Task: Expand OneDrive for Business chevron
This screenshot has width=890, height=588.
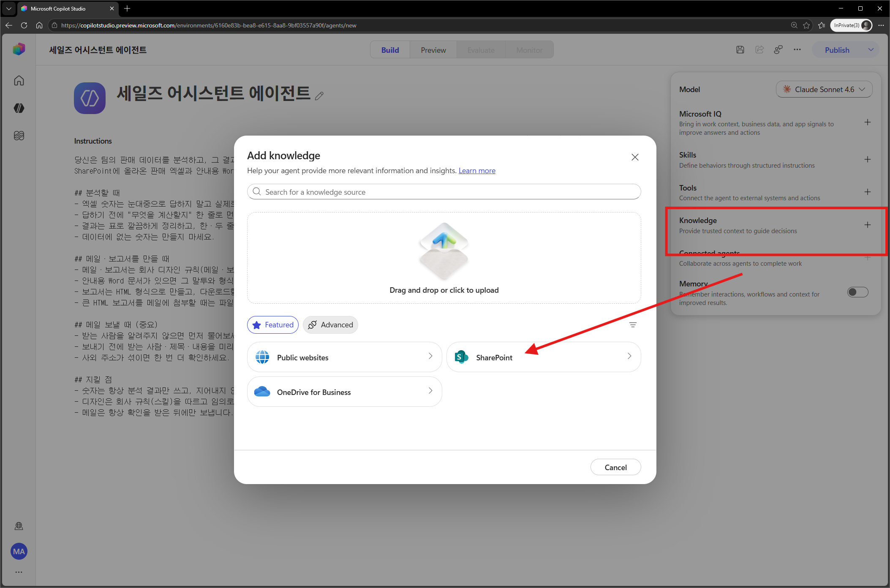Action: click(430, 391)
